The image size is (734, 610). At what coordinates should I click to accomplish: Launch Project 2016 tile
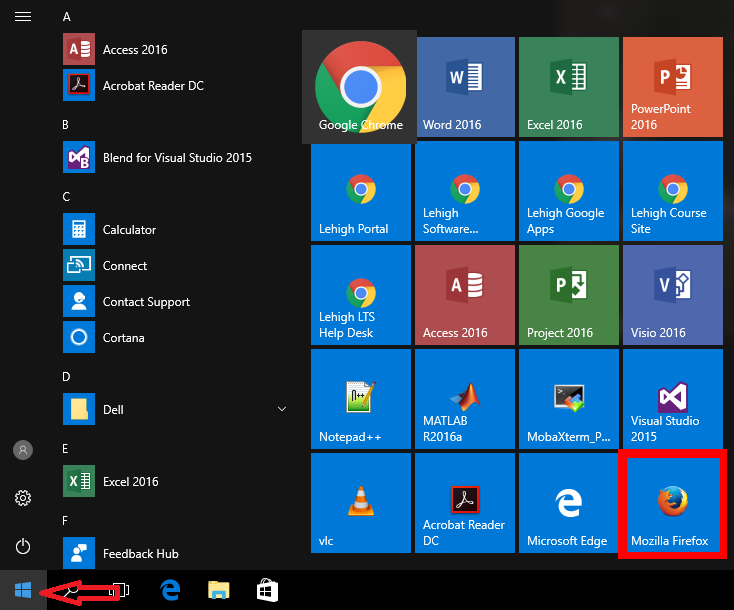[x=569, y=295]
